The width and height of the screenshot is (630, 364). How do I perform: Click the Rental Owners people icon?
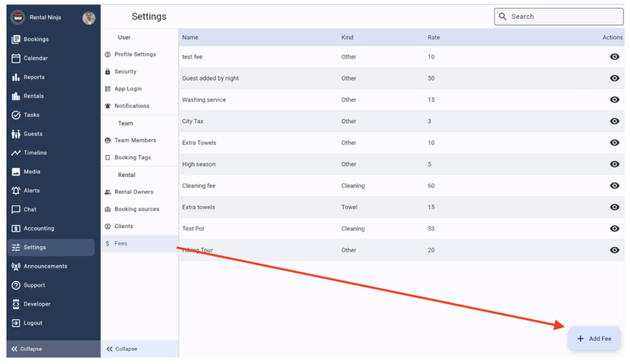pos(107,192)
